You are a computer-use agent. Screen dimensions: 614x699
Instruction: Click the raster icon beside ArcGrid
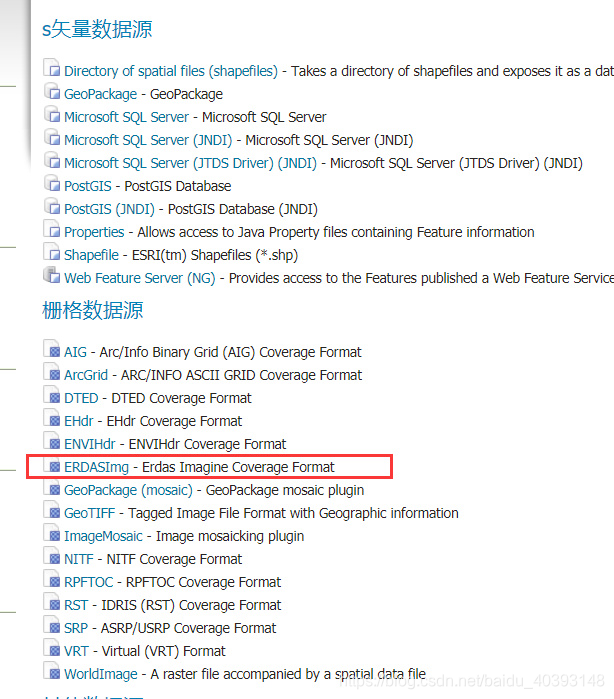point(52,373)
